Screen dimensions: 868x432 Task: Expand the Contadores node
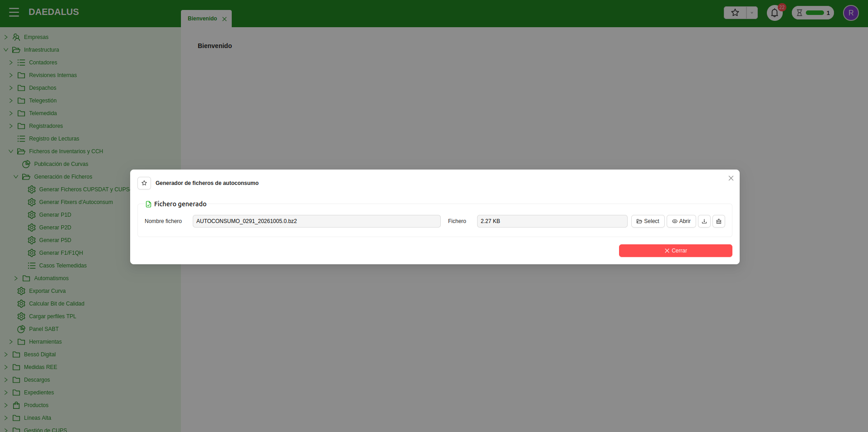coord(11,63)
